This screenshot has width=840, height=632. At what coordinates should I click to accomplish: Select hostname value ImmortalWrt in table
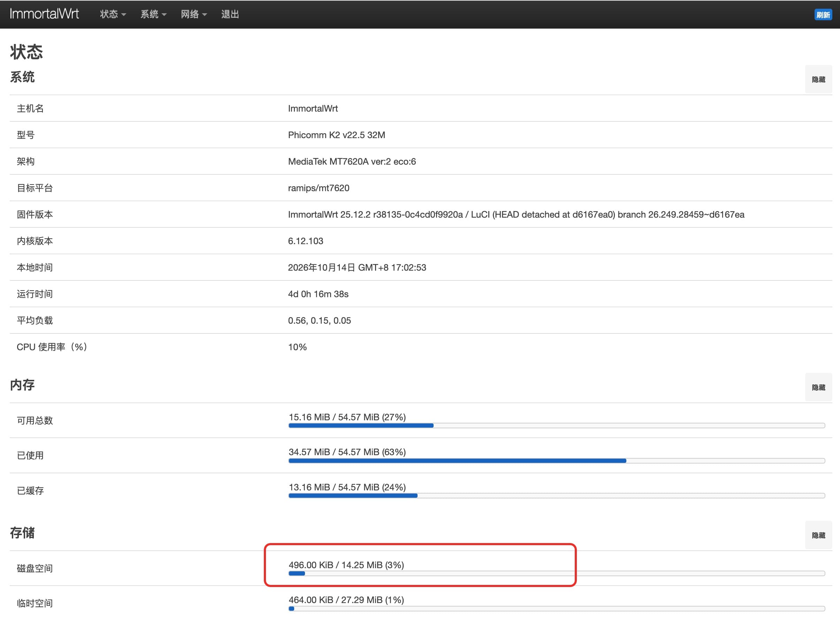pos(313,108)
